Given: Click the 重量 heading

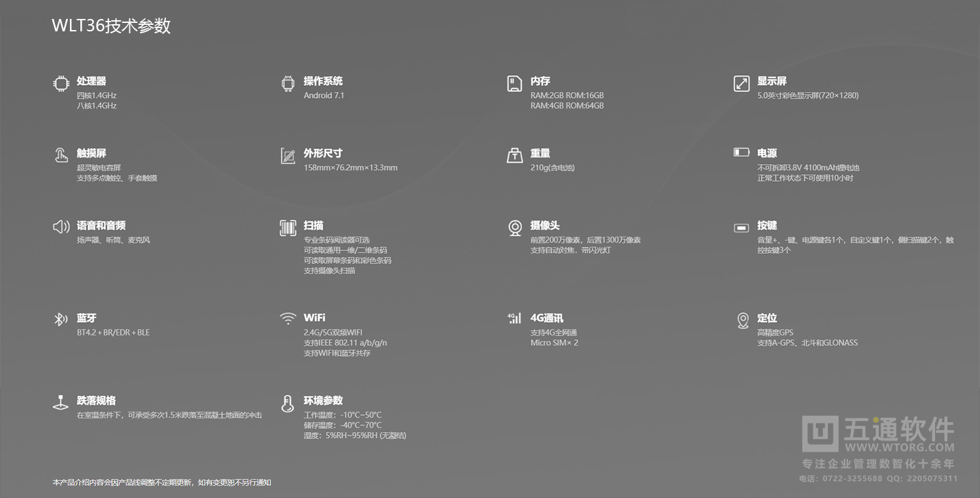Looking at the screenshot, I should point(540,153).
